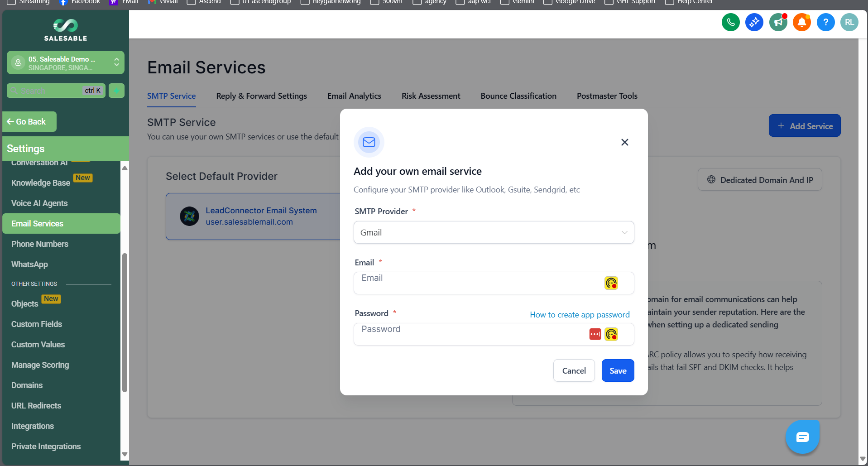868x466 pixels.
Task: Open the SMTP Provider Gmail dropdown
Action: coord(494,232)
